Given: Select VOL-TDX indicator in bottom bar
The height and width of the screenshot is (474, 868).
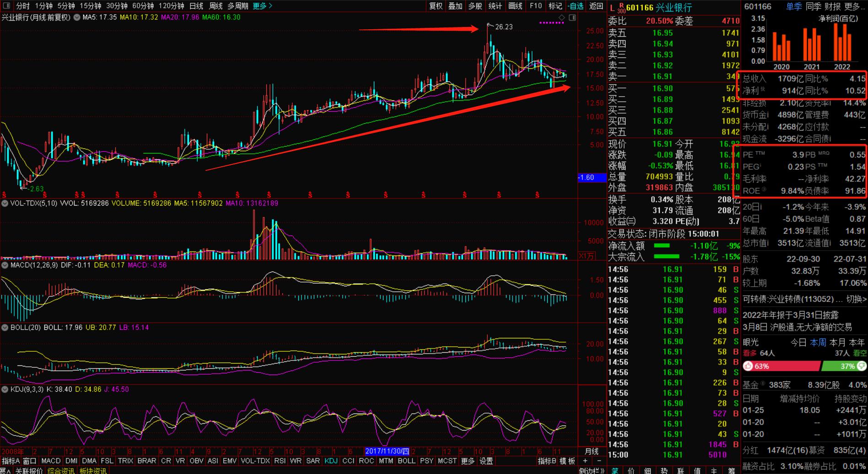Looking at the screenshot, I should pos(255,461).
